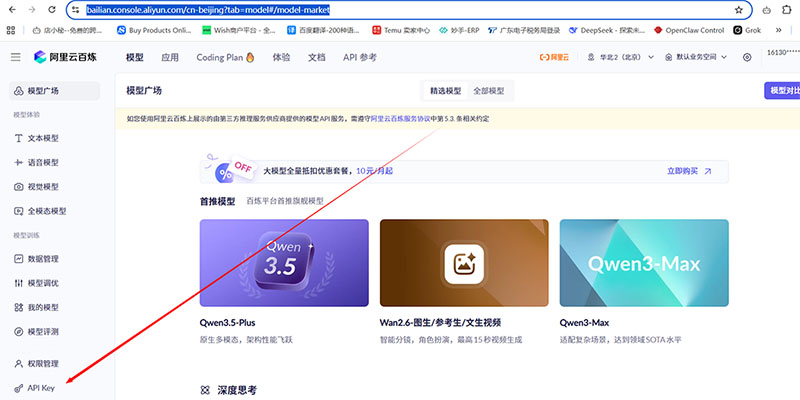Open browser profile icon near extensions
The width and height of the screenshot is (800, 400).
[x=766, y=10]
